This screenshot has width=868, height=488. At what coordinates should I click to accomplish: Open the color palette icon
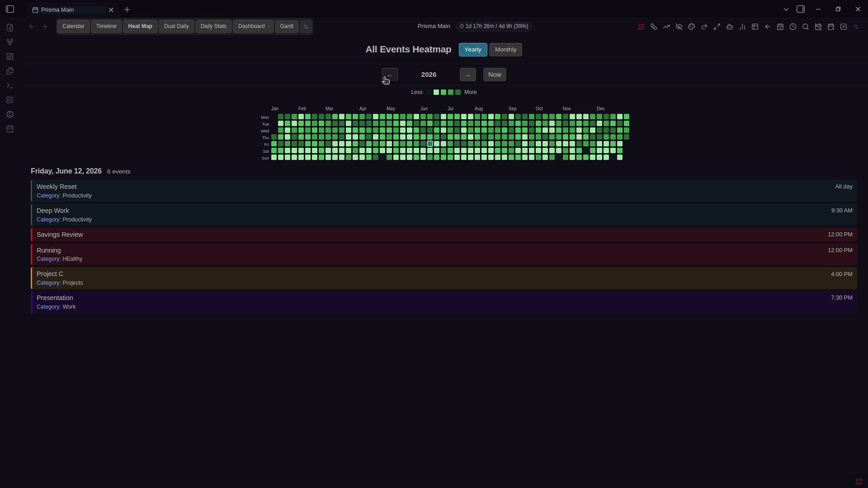click(691, 27)
